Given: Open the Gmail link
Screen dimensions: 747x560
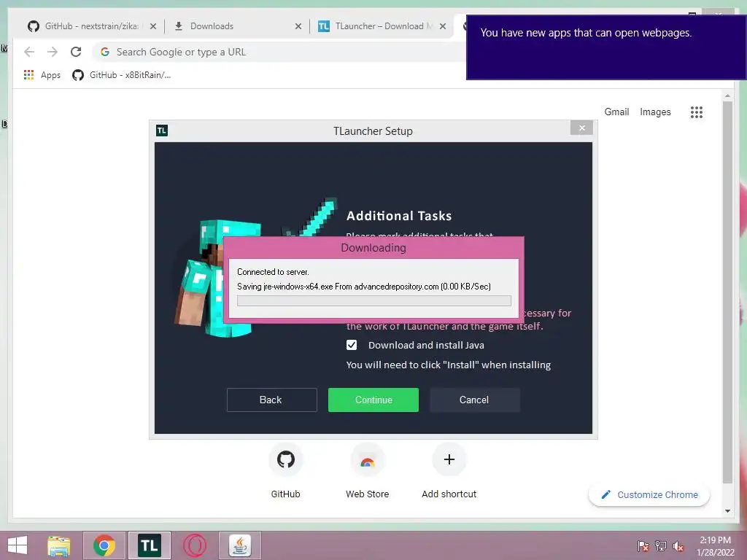Looking at the screenshot, I should (x=616, y=112).
